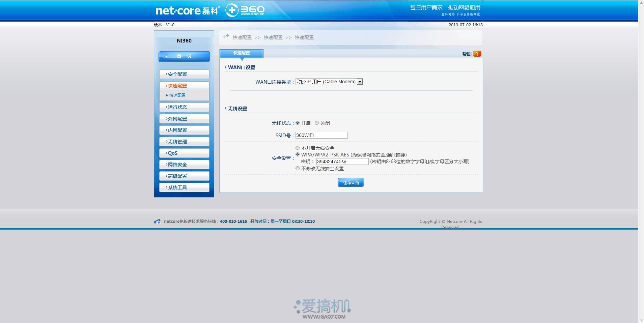The height and width of the screenshot is (323, 644).
Task: Click the version text 版本：V1.0
Action: click(164, 25)
